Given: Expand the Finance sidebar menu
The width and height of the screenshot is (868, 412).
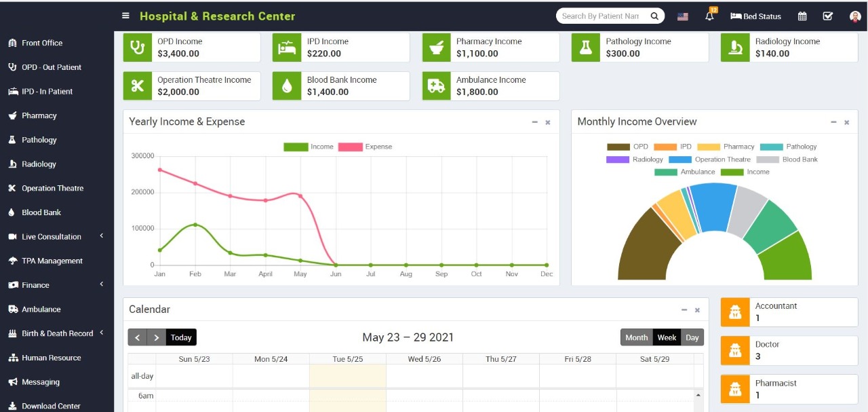Looking at the screenshot, I should (x=102, y=284).
